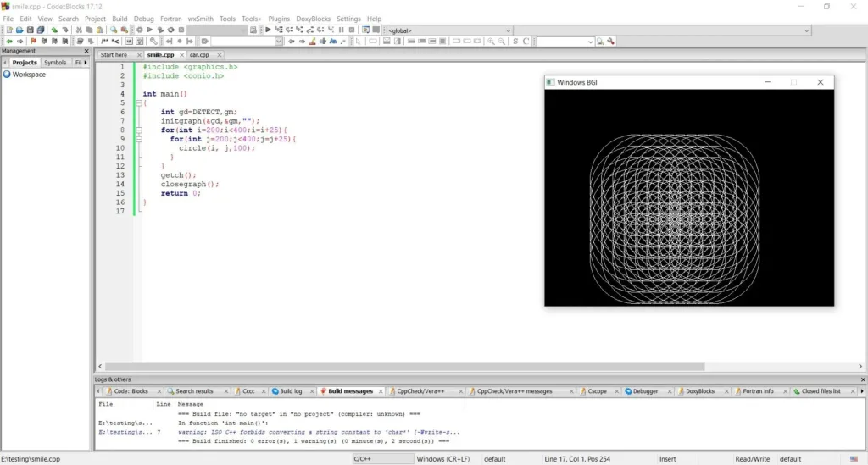The image size is (868, 465).
Task: Switch to the car.cpp editor tab
Action: pos(198,55)
